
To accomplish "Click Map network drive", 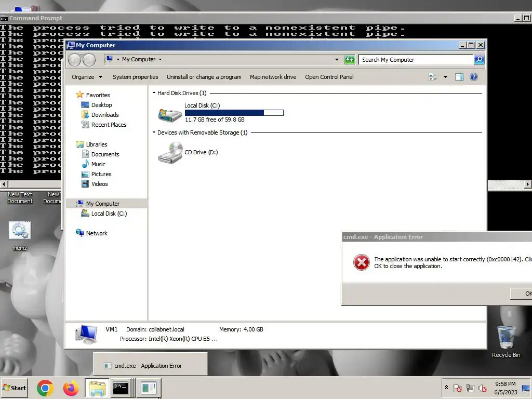I will pyautogui.click(x=273, y=77).
